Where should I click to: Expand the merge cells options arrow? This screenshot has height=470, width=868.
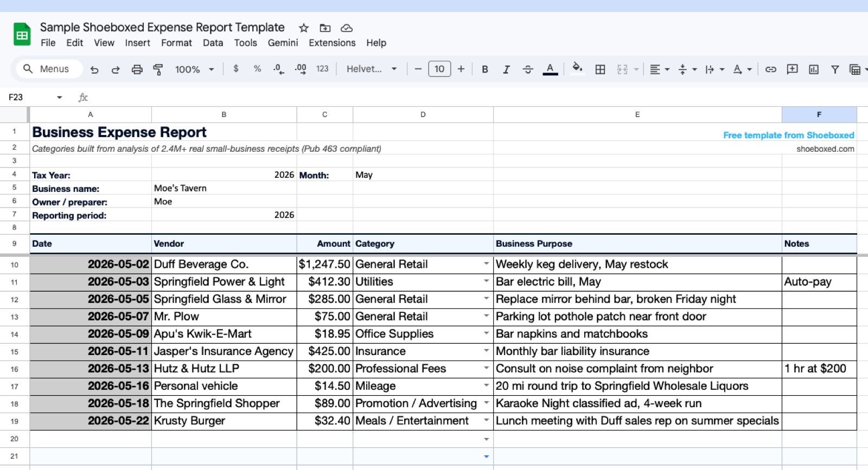coord(636,69)
